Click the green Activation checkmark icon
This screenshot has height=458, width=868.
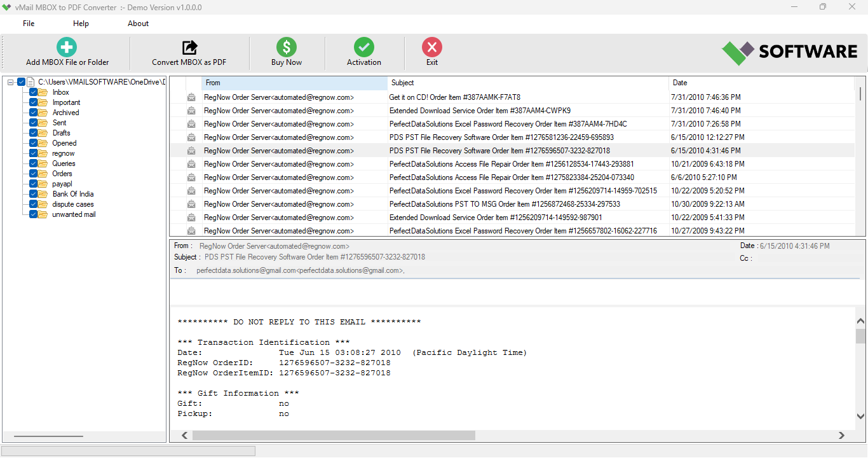coord(363,46)
